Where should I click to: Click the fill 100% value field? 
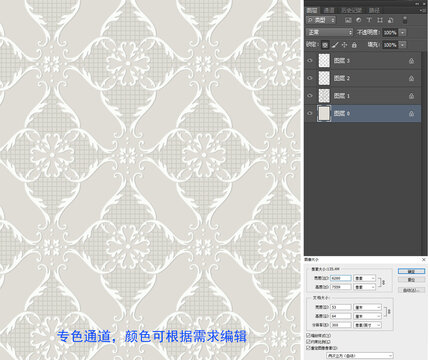(x=390, y=45)
